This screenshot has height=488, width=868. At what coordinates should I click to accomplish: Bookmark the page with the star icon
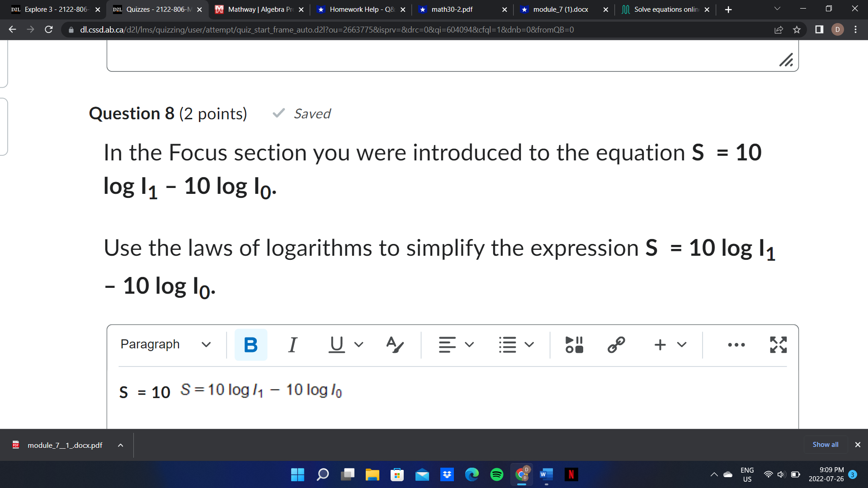797,30
